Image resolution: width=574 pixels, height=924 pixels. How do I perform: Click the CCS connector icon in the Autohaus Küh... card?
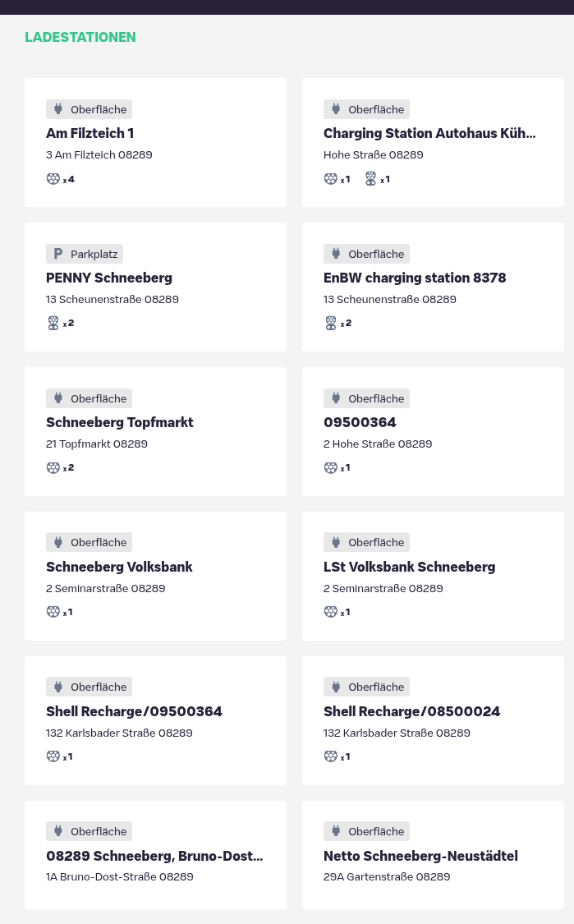tap(370, 178)
